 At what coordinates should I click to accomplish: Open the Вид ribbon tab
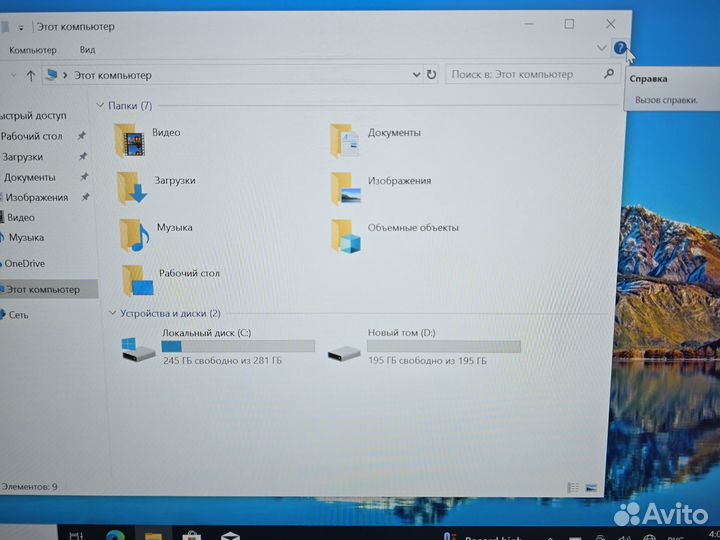(x=87, y=50)
